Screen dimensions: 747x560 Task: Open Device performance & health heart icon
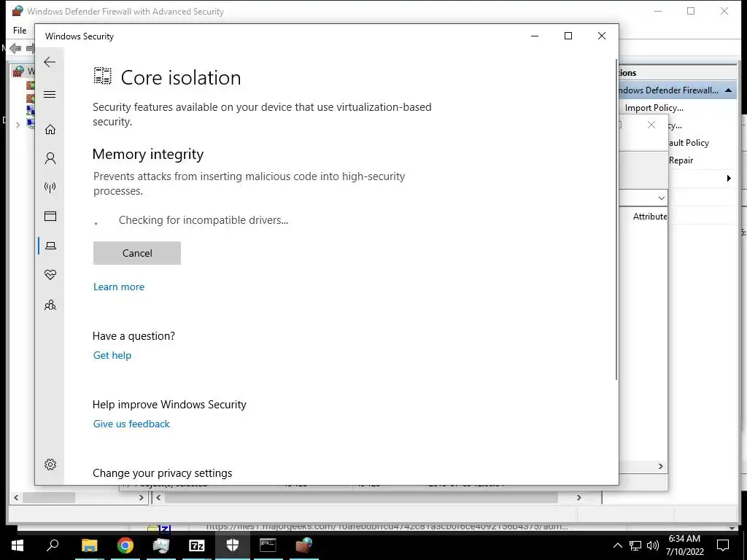point(50,275)
